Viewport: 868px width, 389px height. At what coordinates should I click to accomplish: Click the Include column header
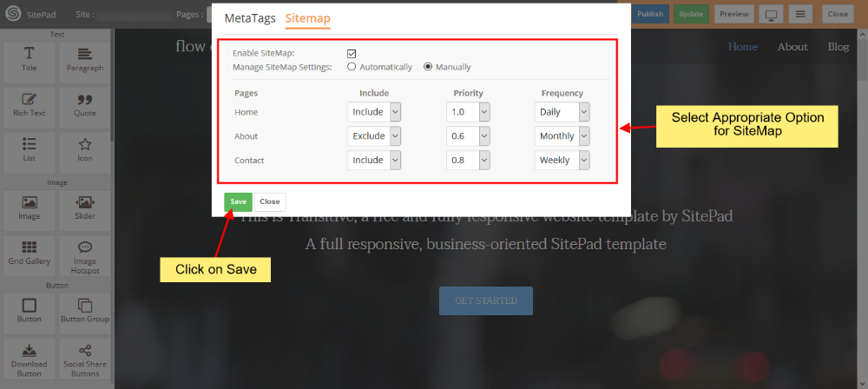pos(374,93)
